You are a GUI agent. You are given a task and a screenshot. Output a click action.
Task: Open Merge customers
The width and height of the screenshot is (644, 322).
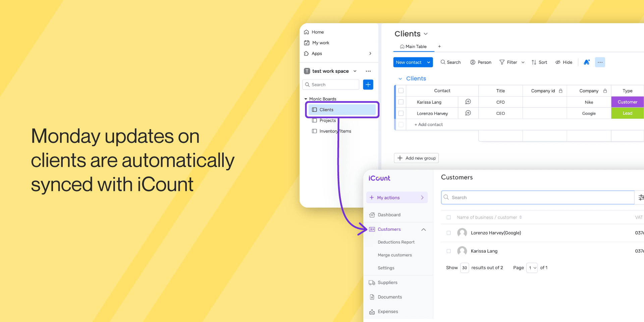pyautogui.click(x=395, y=255)
